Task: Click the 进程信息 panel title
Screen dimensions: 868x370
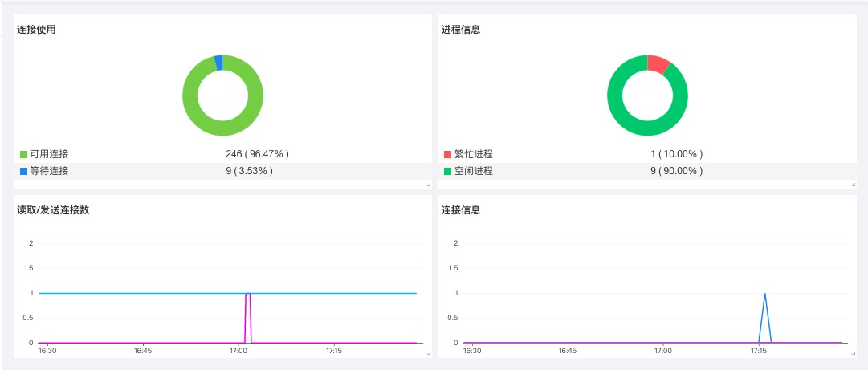Action: tap(461, 30)
